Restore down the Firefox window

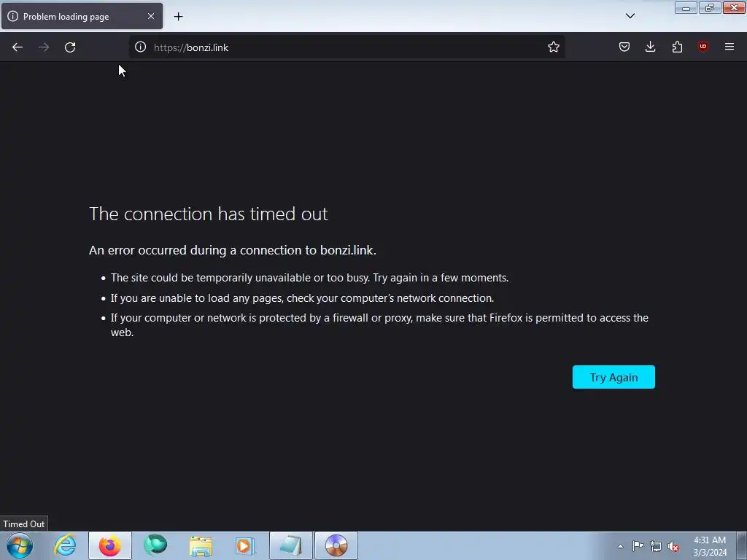[710, 7]
